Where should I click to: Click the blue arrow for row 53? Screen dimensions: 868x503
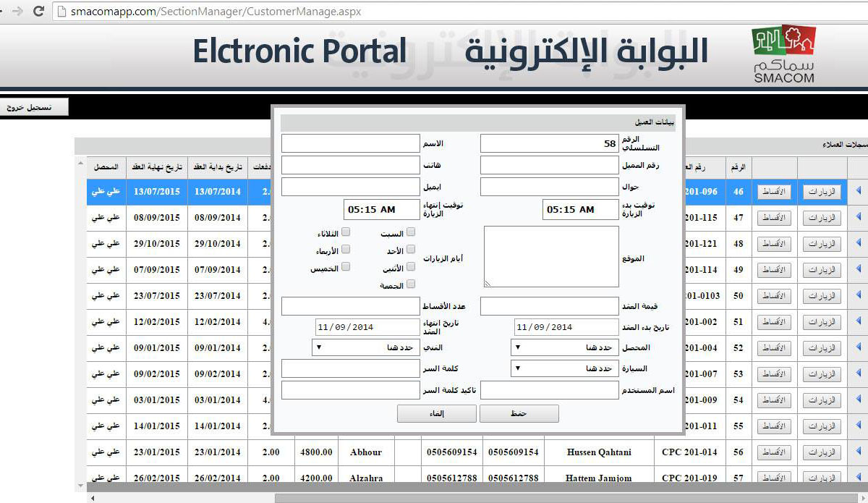pos(859,373)
